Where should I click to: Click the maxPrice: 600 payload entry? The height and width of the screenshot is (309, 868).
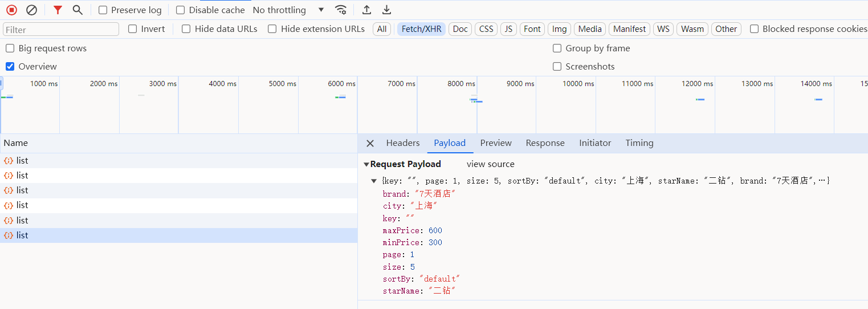point(412,231)
